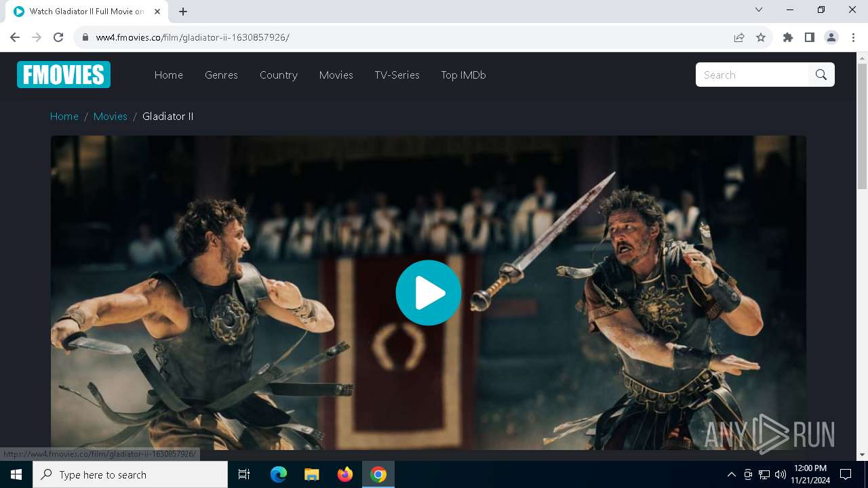Click the scrollbar up arrow

(863, 58)
